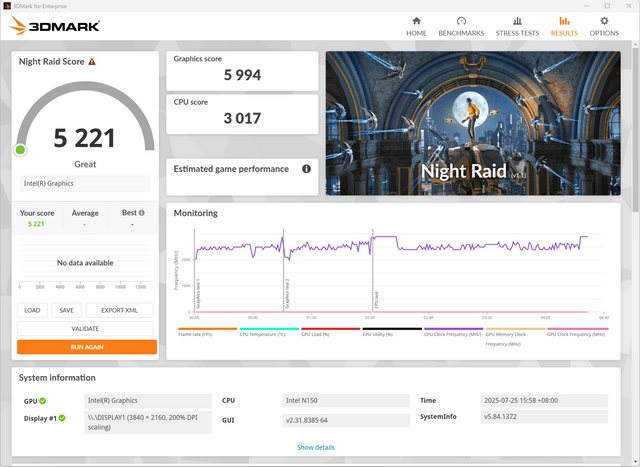Go to the OPTIONS tab label
Screen dimensions: 640x467
[604, 33]
